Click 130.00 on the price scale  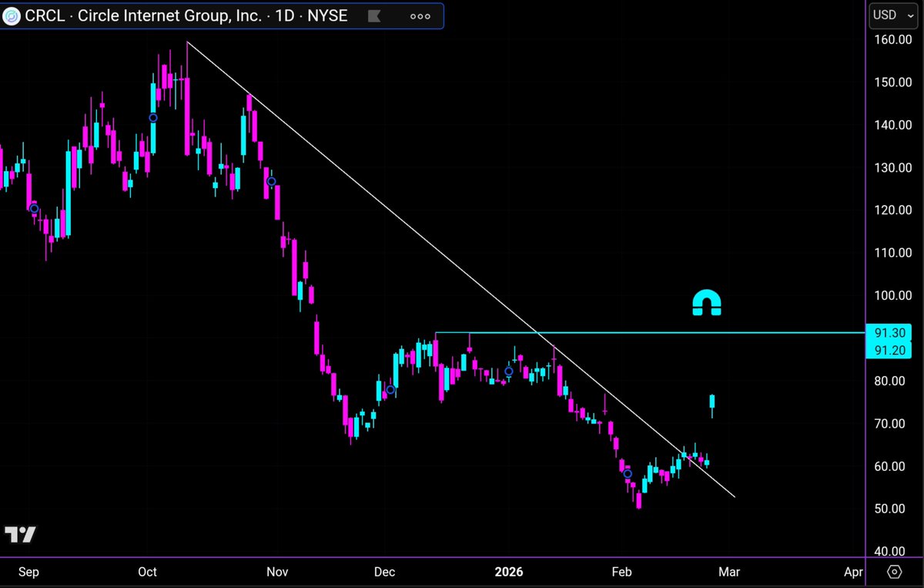(x=894, y=168)
